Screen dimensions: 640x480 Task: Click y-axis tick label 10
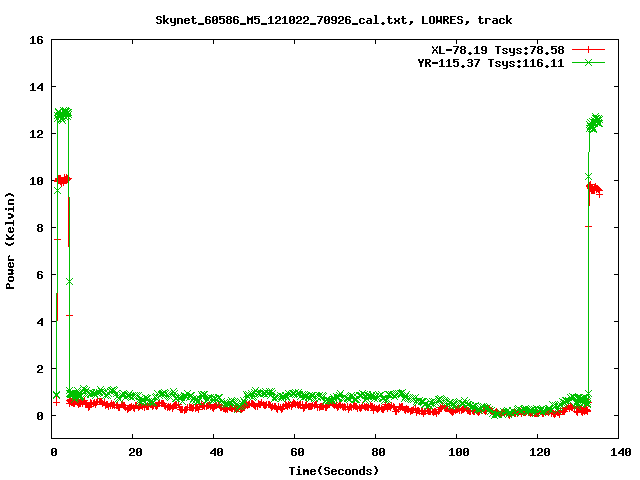(36, 181)
